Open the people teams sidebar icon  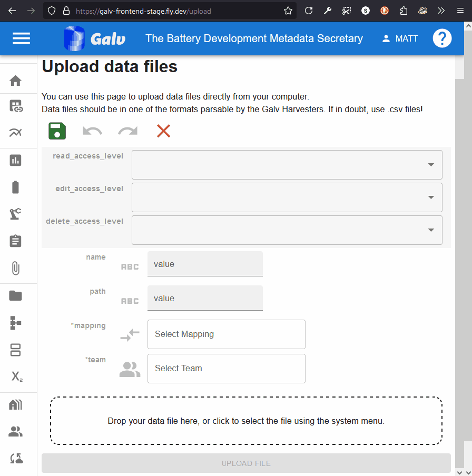[x=16, y=432]
